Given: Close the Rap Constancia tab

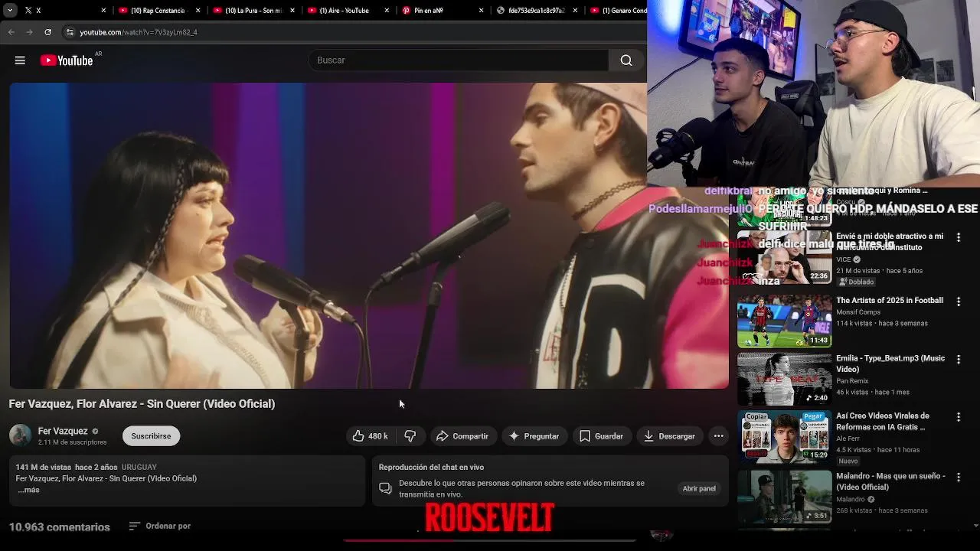Looking at the screenshot, I should pos(198,11).
